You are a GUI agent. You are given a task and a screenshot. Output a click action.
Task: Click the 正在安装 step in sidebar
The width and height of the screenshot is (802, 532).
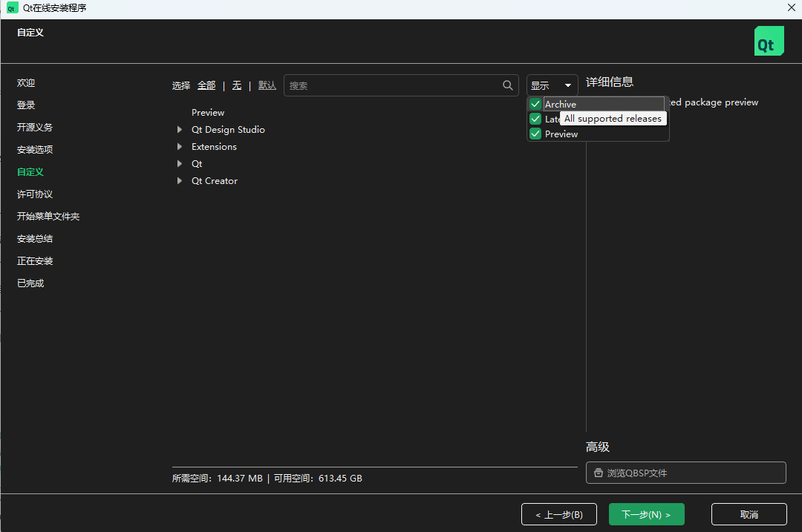(x=34, y=260)
